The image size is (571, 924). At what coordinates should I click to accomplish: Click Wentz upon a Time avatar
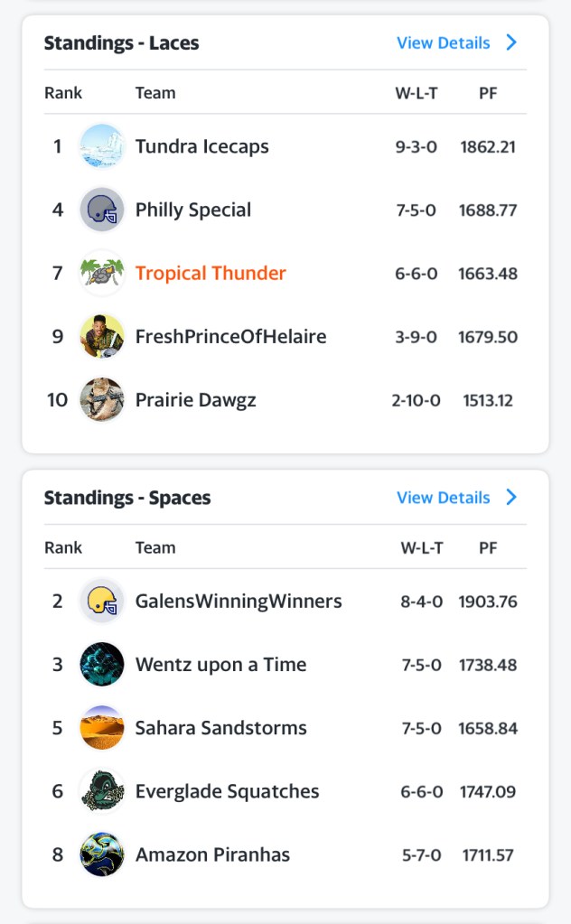(101, 665)
